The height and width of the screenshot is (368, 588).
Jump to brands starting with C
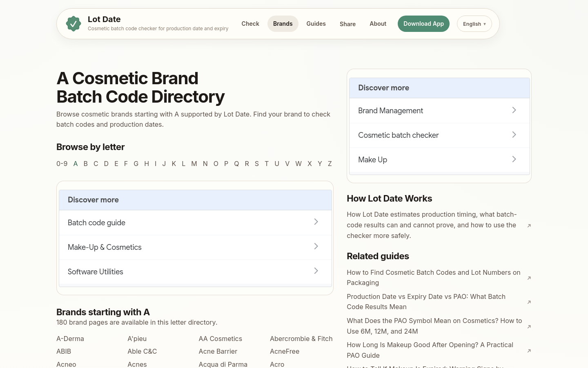pyautogui.click(x=96, y=164)
